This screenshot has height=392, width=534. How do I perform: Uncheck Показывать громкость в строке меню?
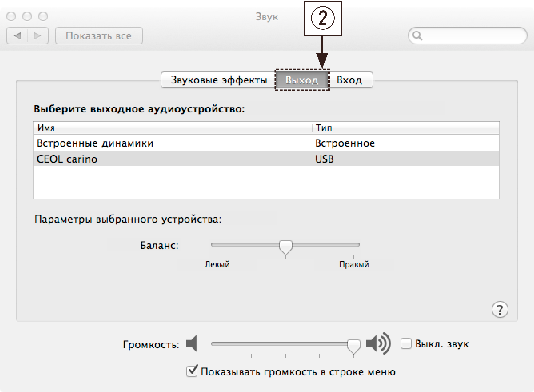(x=192, y=371)
